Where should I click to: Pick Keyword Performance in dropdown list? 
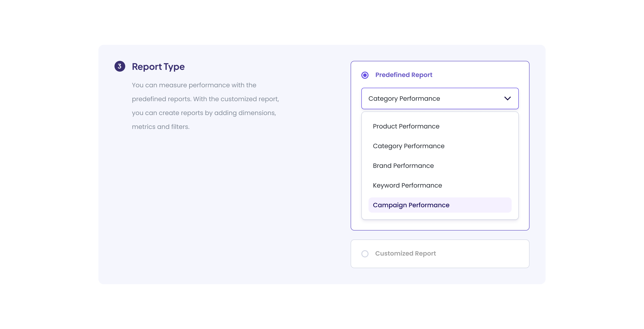(407, 185)
